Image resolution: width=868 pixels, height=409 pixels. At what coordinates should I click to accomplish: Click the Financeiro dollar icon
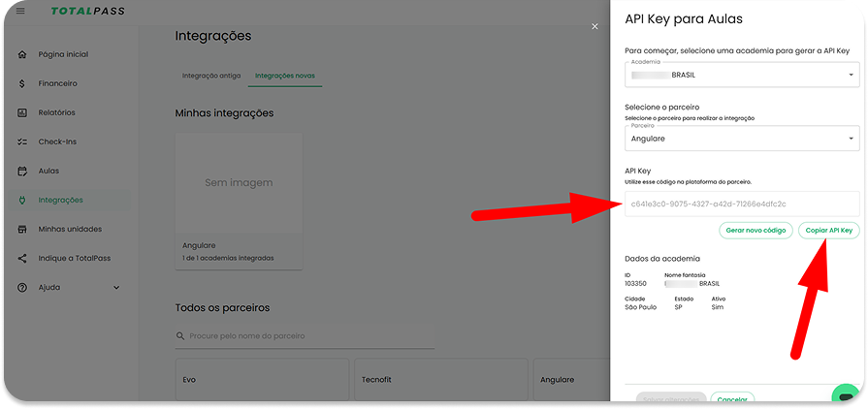(x=22, y=83)
